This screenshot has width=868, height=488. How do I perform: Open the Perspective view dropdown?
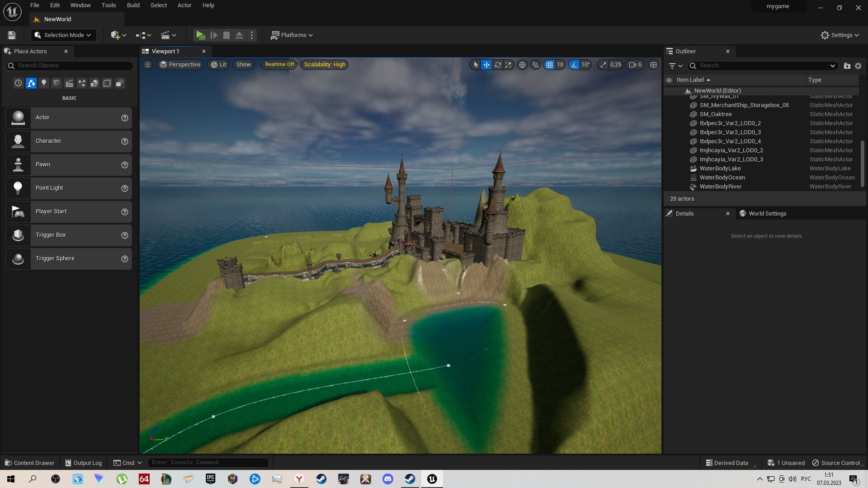179,65
